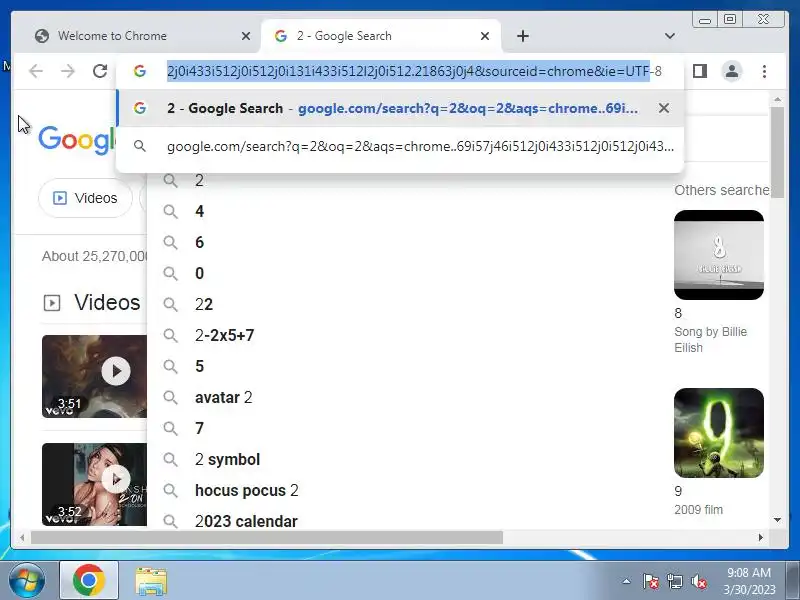Screen dimensions: 800x600
Task: Click the vertical scrollbar down arrow
Action: tap(777, 520)
